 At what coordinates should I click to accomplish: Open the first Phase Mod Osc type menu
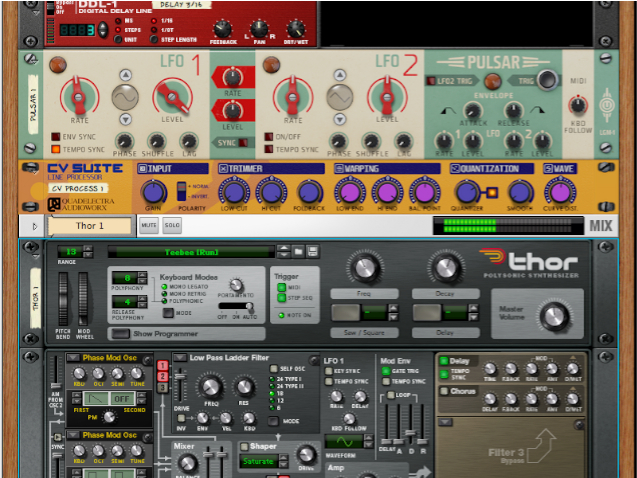71,357
